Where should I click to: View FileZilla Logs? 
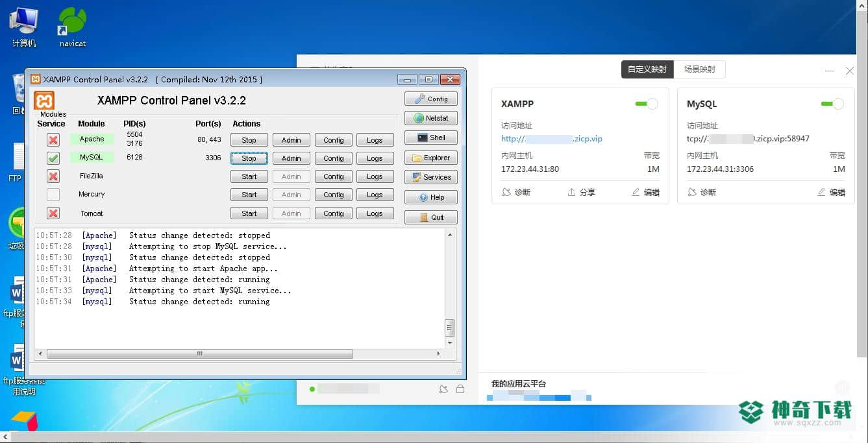pos(375,176)
